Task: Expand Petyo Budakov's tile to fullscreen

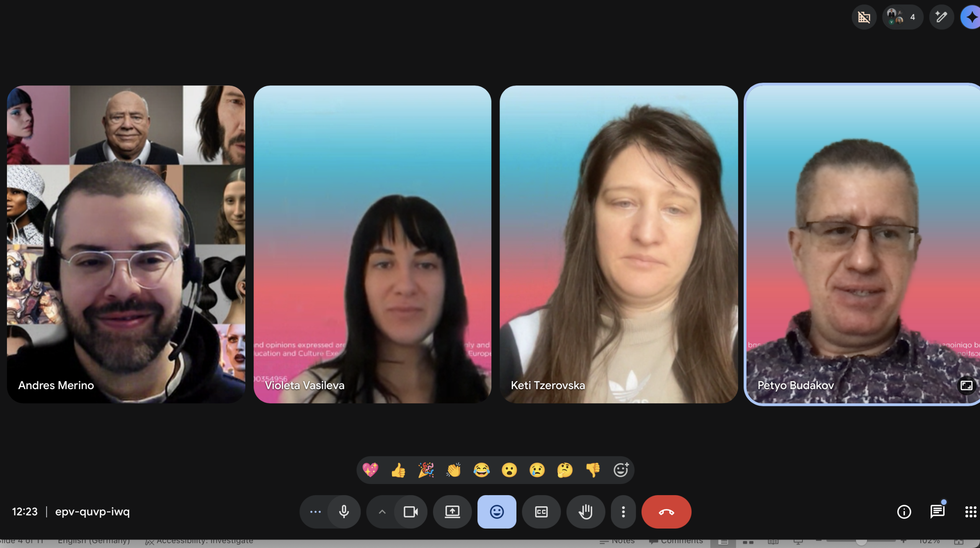Action: click(966, 385)
